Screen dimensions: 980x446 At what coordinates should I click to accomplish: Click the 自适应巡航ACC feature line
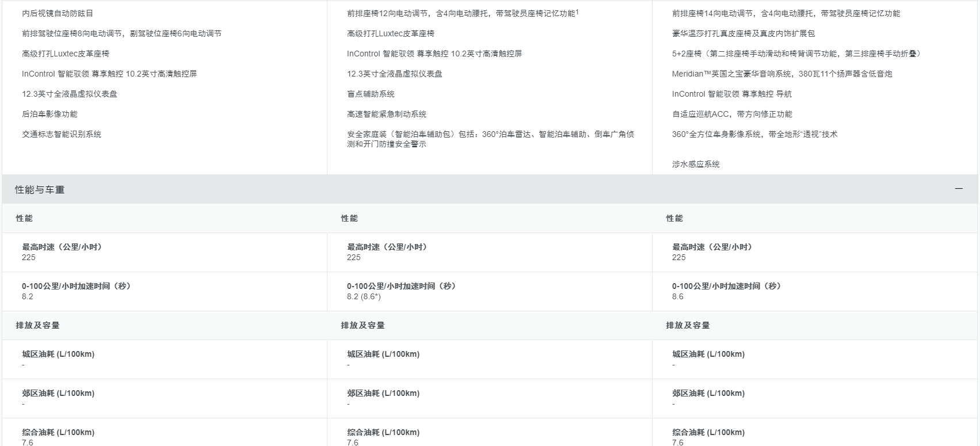click(x=731, y=114)
